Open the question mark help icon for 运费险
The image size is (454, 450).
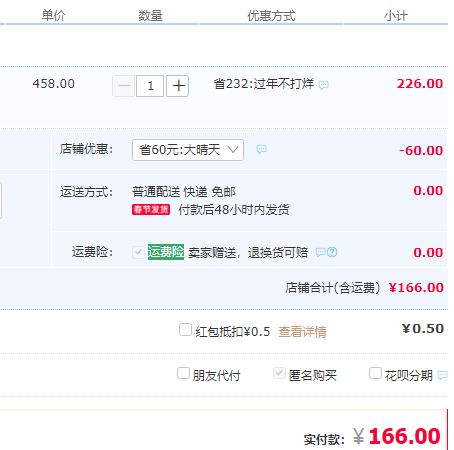coord(332,252)
